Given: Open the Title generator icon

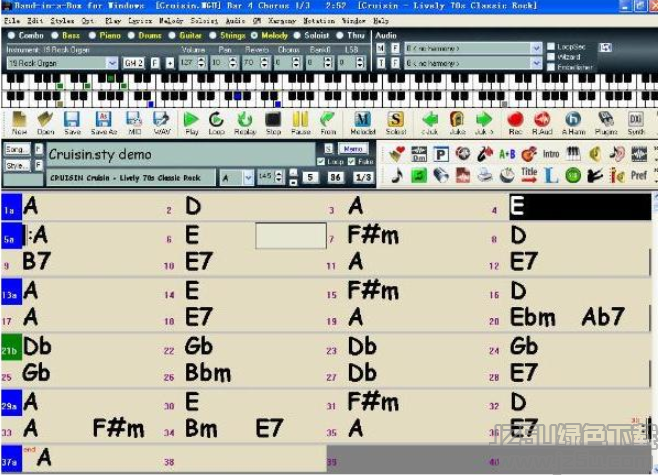Looking at the screenshot, I should 529,175.
